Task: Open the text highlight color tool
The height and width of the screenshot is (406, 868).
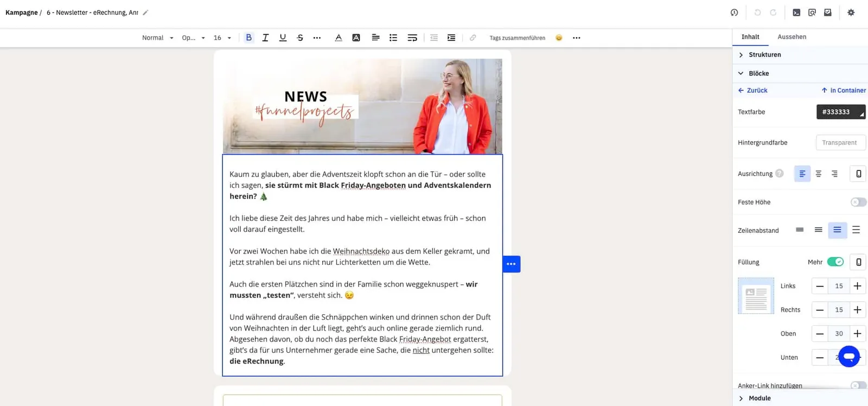Action: pos(356,37)
